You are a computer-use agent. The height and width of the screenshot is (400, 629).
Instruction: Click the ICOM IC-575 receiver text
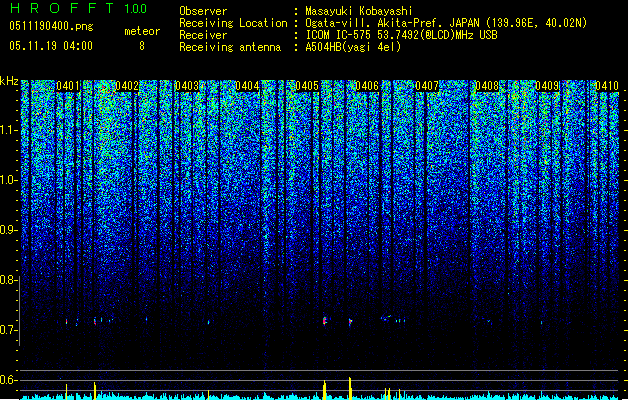(401, 35)
